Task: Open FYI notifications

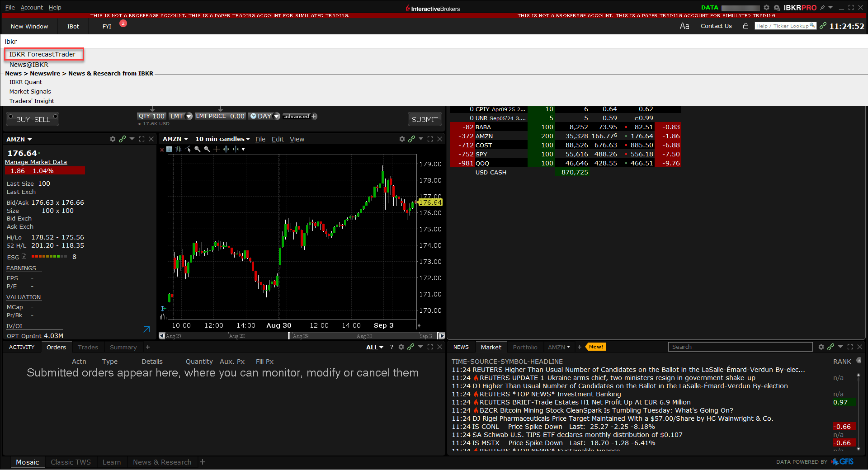Action: (x=107, y=26)
